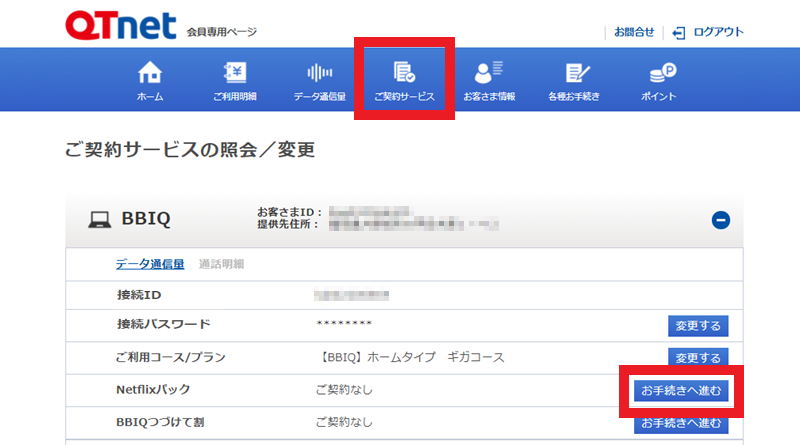
Task: Click the ホーム house icon
Action: point(149,72)
